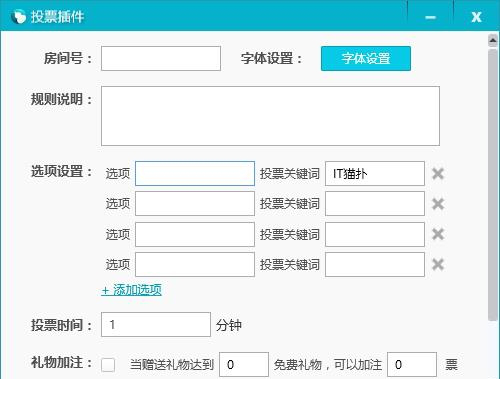Delete the second option row
The image size is (500, 394).
coord(438,204)
